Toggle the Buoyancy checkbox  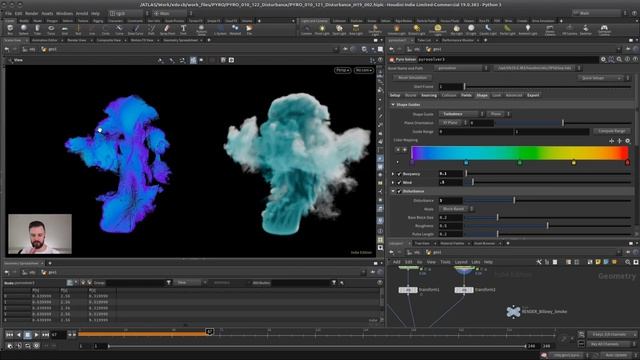tap(400, 174)
